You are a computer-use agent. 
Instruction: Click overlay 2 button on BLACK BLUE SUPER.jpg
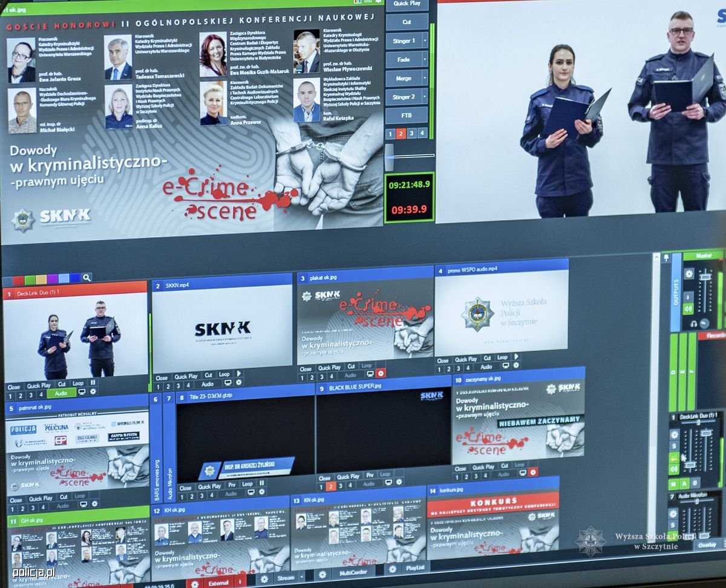[330, 486]
